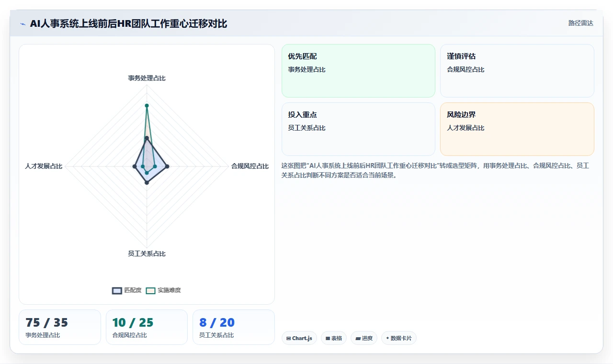Select the 进度 tag
This screenshot has width=613, height=364.
[x=364, y=338]
